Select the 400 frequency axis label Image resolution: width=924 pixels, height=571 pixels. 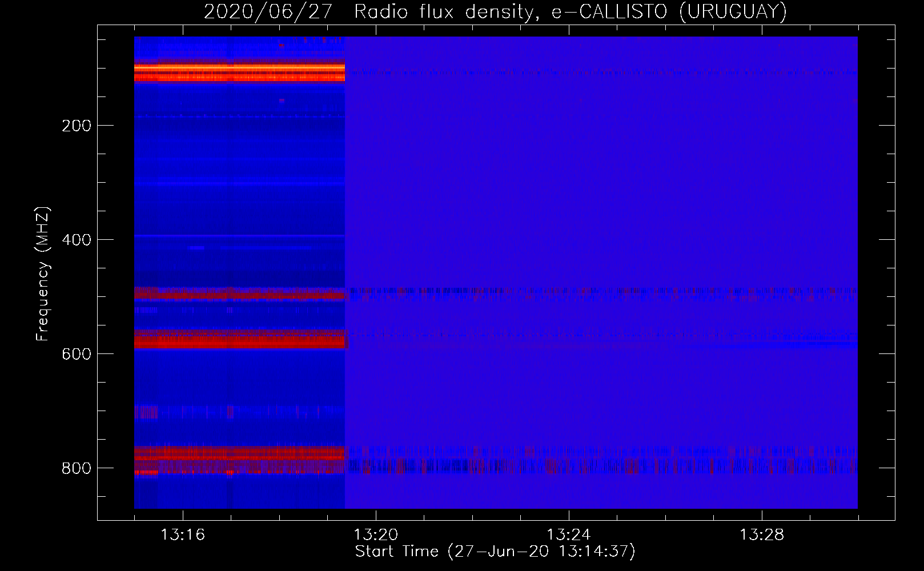click(x=77, y=240)
